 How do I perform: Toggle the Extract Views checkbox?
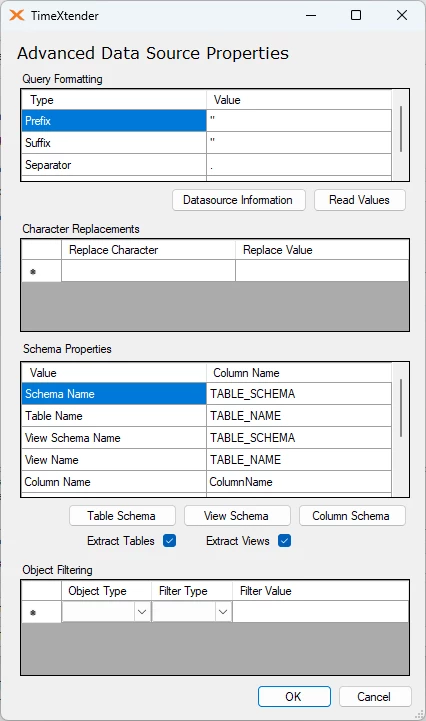click(285, 541)
